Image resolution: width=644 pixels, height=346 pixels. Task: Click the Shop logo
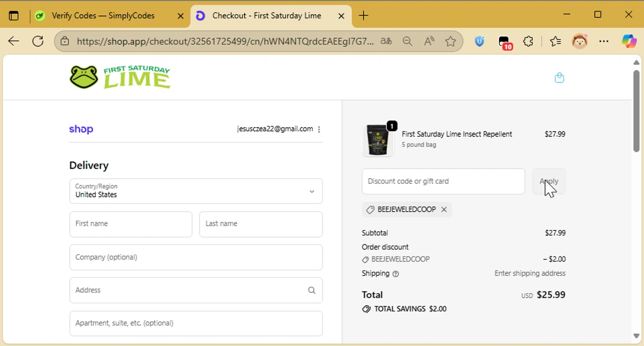click(x=81, y=129)
